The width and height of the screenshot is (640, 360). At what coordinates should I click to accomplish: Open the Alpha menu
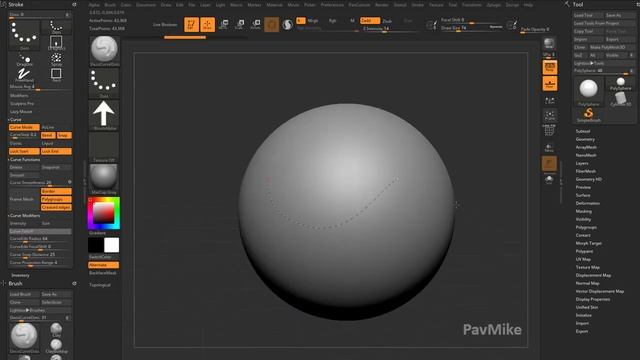pos(94,5)
